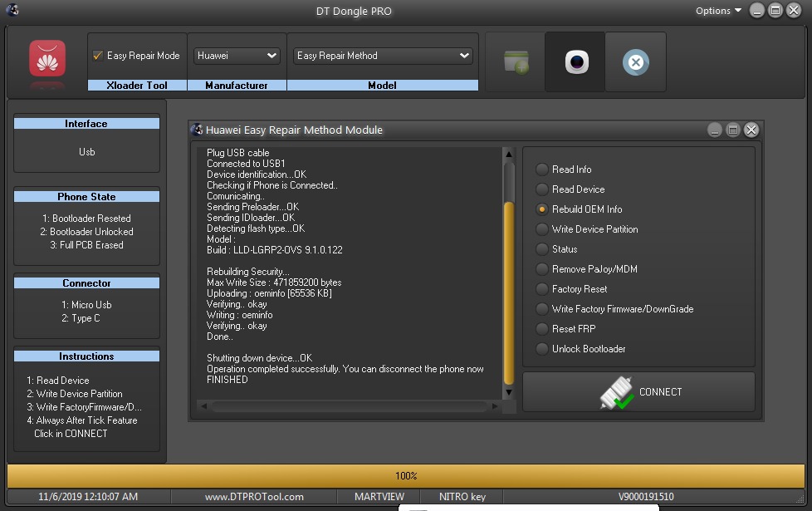Click '2: Write Device Partition' instruction line
Screen dimensions: 812x511
coord(75,394)
